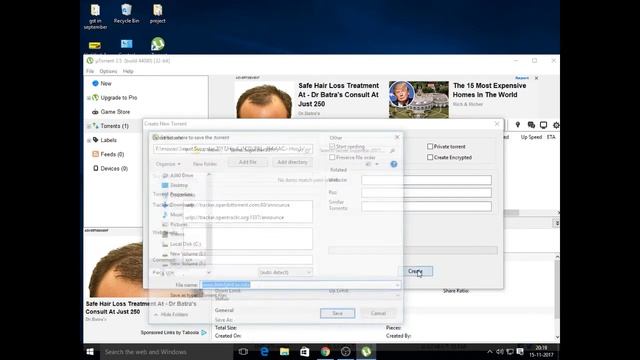
Task: Click the Save button in save dialog
Action: tap(338, 313)
